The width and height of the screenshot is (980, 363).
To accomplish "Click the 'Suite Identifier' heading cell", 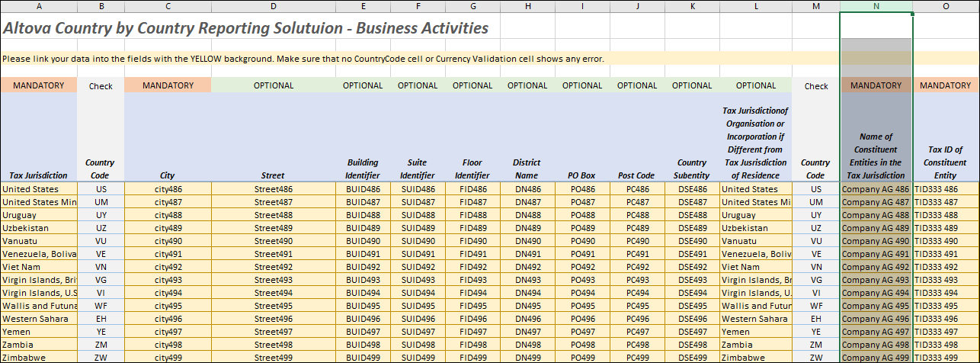I will pos(418,137).
